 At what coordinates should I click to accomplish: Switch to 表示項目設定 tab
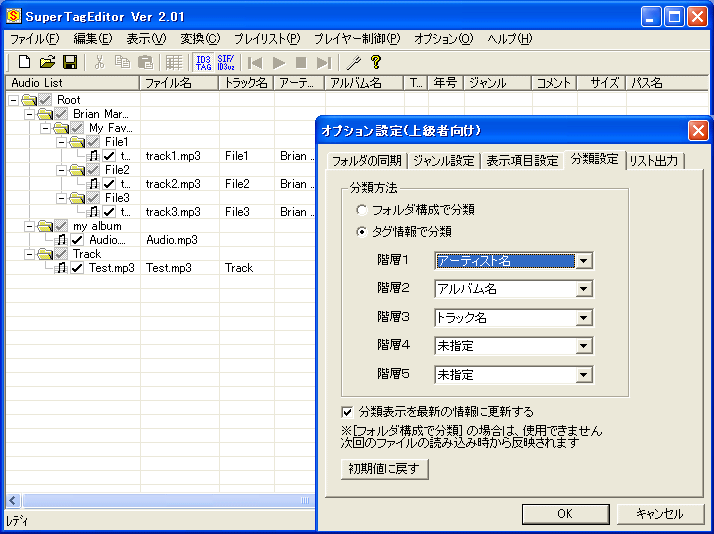522,161
